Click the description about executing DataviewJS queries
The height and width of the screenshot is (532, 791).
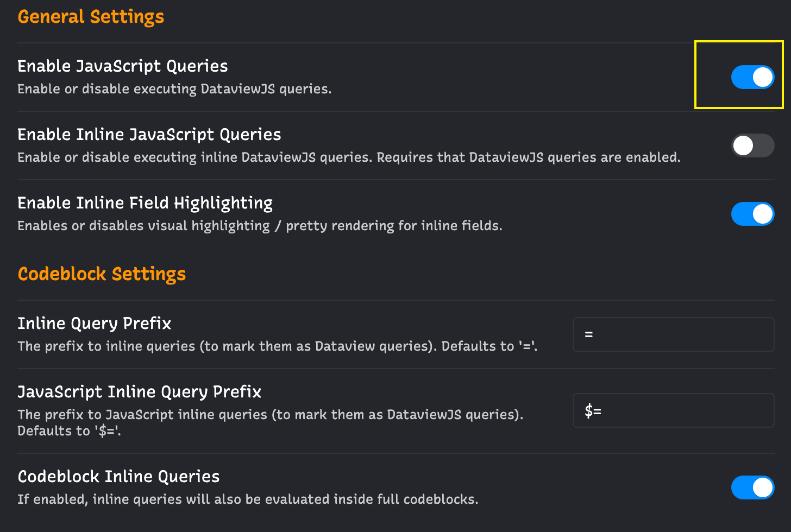pyautogui.click(x=174, y=89)
